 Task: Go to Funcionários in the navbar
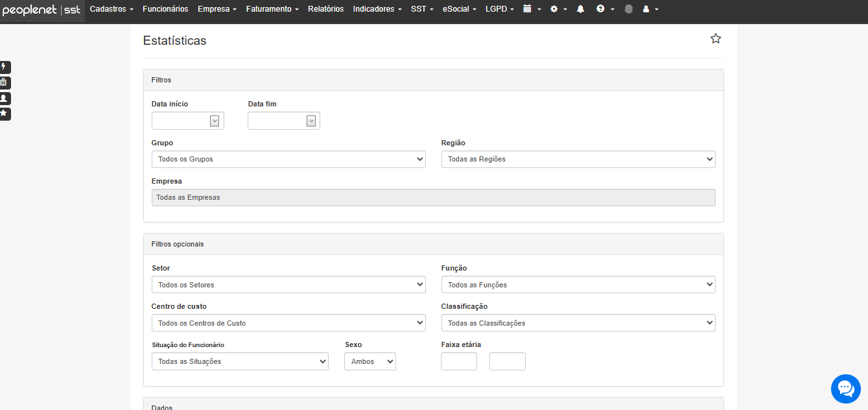tap(165, 9)
